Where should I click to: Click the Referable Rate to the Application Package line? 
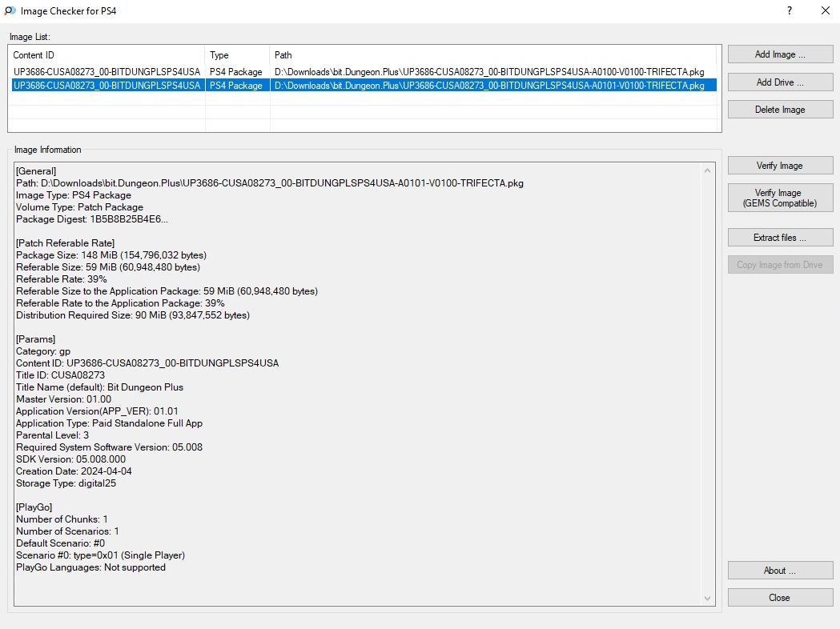pyautogui.click(x=120, y=303)
